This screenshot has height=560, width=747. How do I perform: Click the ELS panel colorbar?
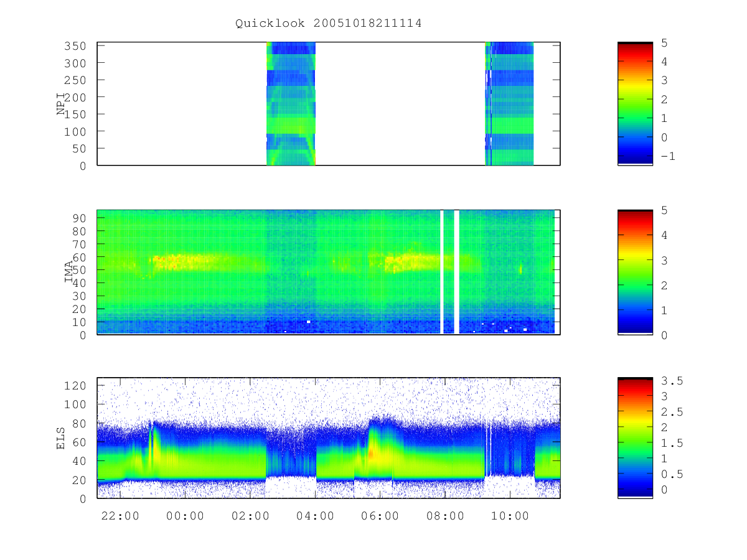[x=635, y=437]
